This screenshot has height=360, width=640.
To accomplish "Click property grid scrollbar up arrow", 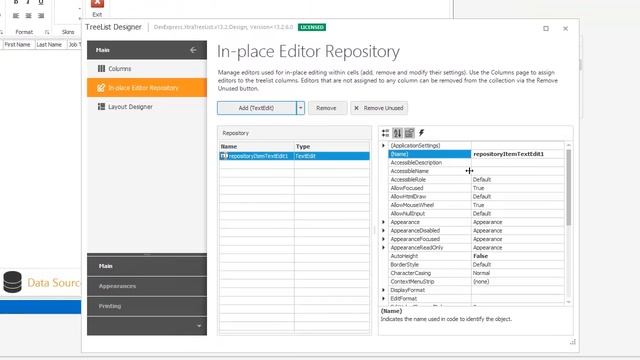I will (569, 145).
